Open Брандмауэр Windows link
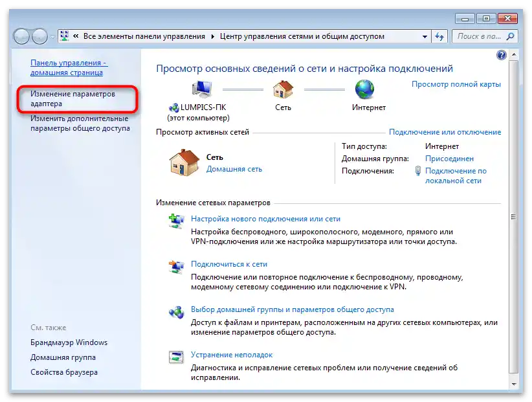Image resolution: width=532 pixels, height=402 pixels. click(69, 342)
